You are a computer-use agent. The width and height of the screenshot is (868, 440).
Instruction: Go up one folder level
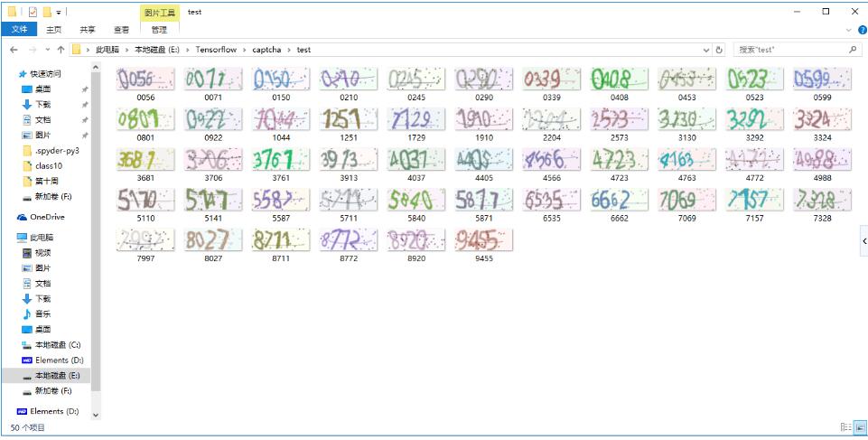click(x=61, y=49)
